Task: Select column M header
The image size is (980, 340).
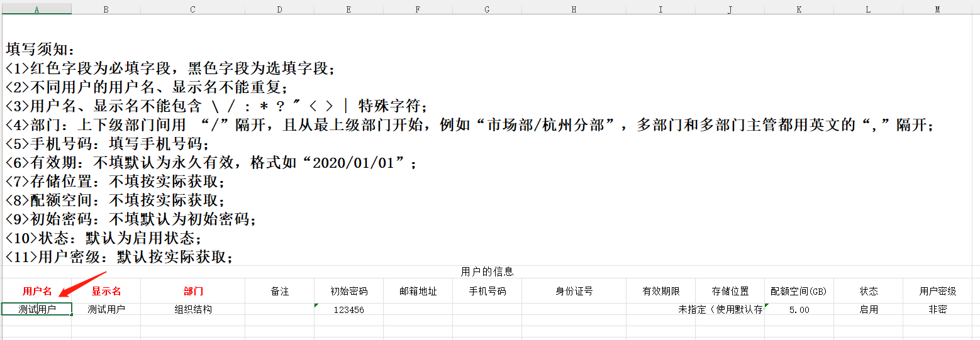Action: 937,9
